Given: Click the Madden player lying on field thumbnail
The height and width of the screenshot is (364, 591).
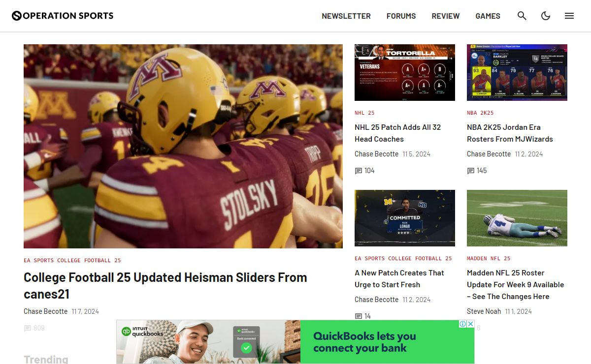Looking at the screenshot, I should pyautogui.click(x=517, y=218).
